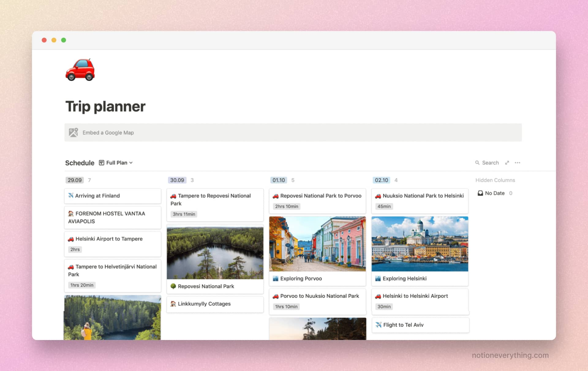Click the forest photo in the 29.09 column

112,317
